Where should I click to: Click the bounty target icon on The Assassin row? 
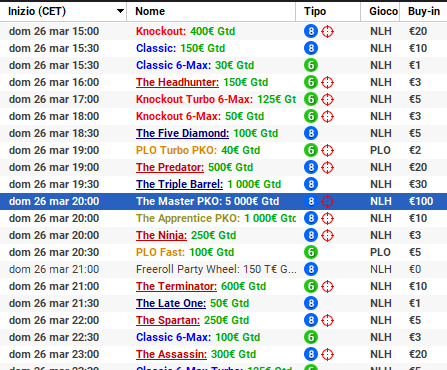[327, 354]
